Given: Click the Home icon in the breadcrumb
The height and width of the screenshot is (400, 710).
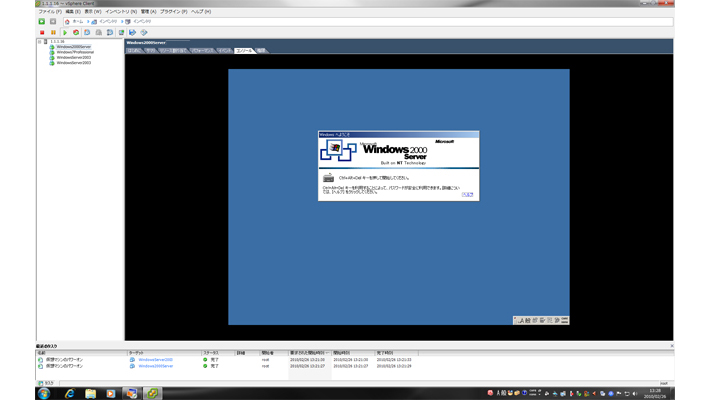Looking at the screenshot, I should point(67,21).
